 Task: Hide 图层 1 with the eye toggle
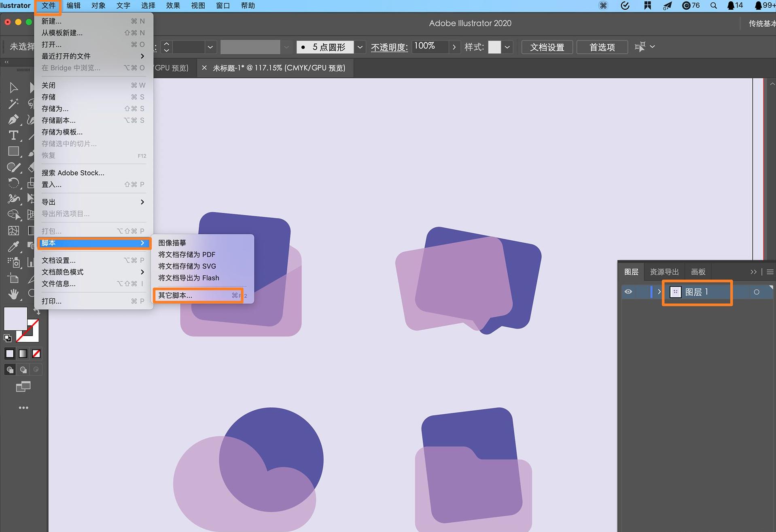click(x=628, y=292)
